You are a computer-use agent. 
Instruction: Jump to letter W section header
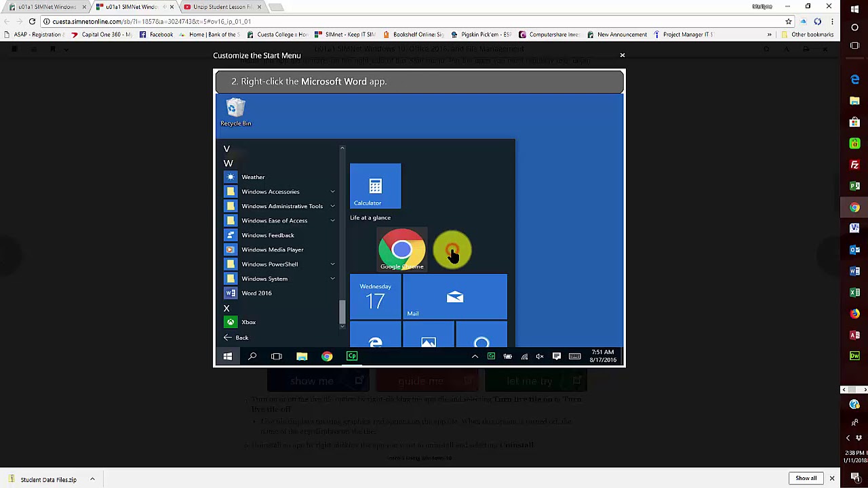(x=229, y=163)
